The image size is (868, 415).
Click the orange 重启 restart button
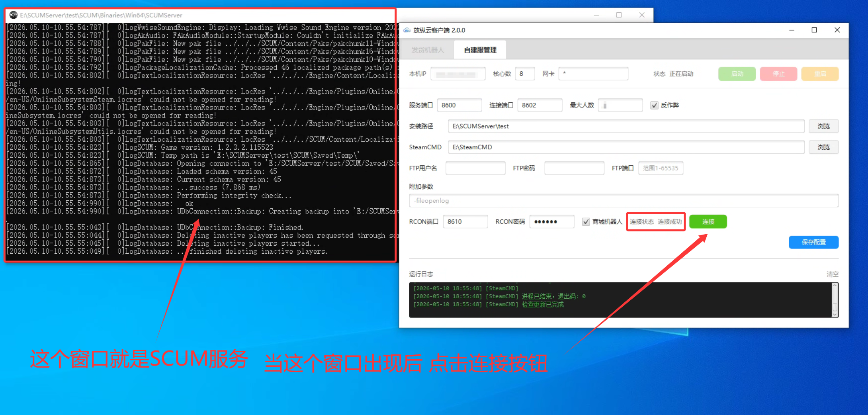820,74
